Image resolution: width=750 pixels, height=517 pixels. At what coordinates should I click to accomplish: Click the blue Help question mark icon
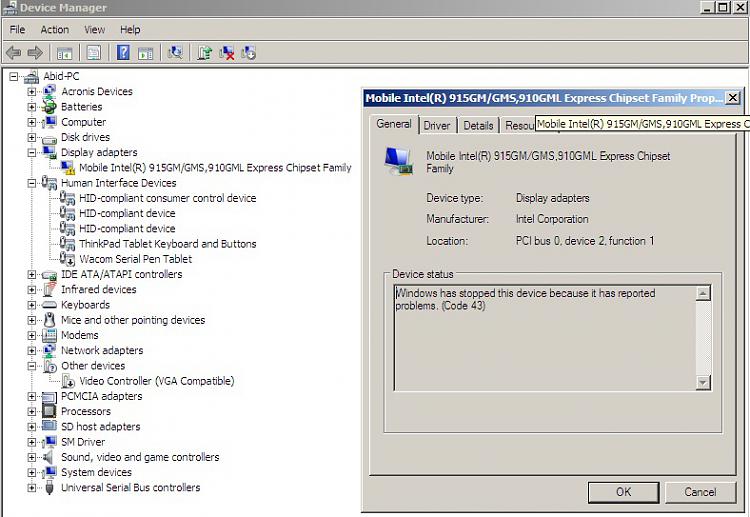(x=123, y=53)
